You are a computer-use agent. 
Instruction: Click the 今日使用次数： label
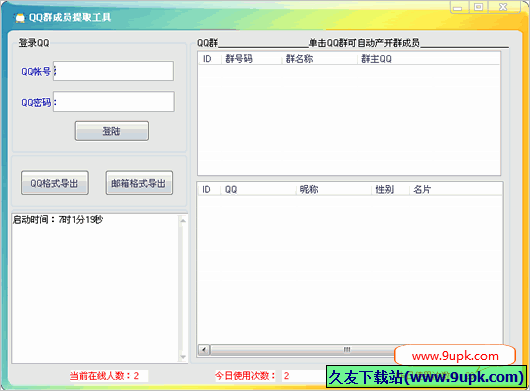point(245,376)
